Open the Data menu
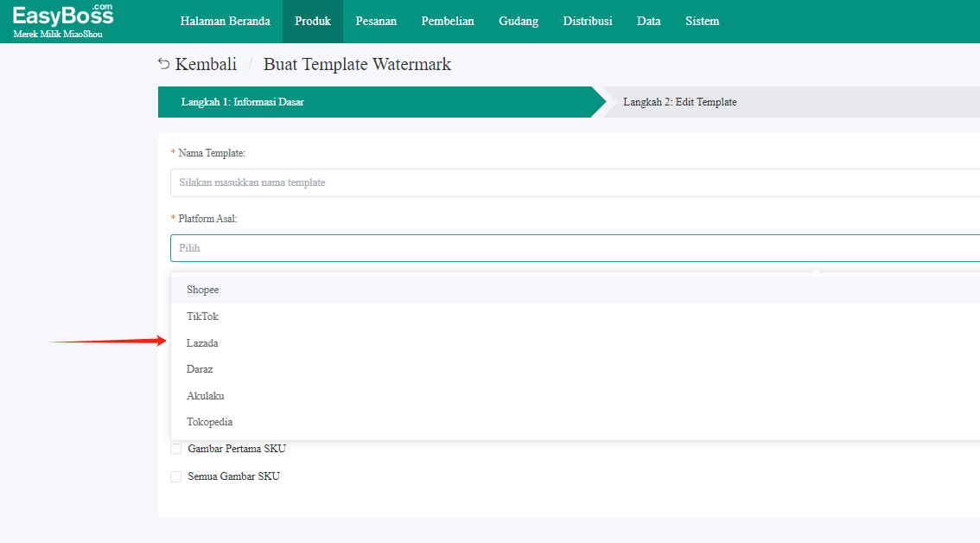This screenshot has width=980, height=543. pyautogui.click(x=649, y=22)
